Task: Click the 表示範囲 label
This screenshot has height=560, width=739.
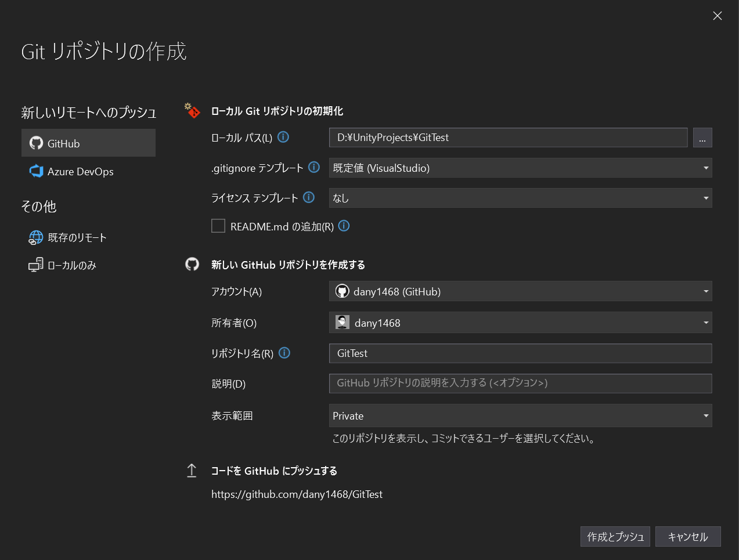Action: tap(232, 416)
